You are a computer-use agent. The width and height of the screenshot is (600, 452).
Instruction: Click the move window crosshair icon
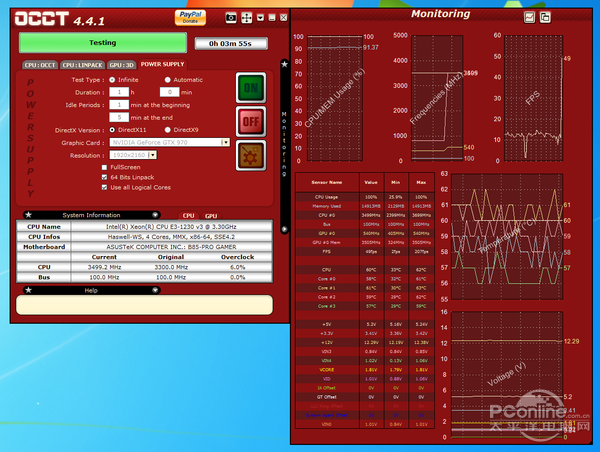coord(247,17)
